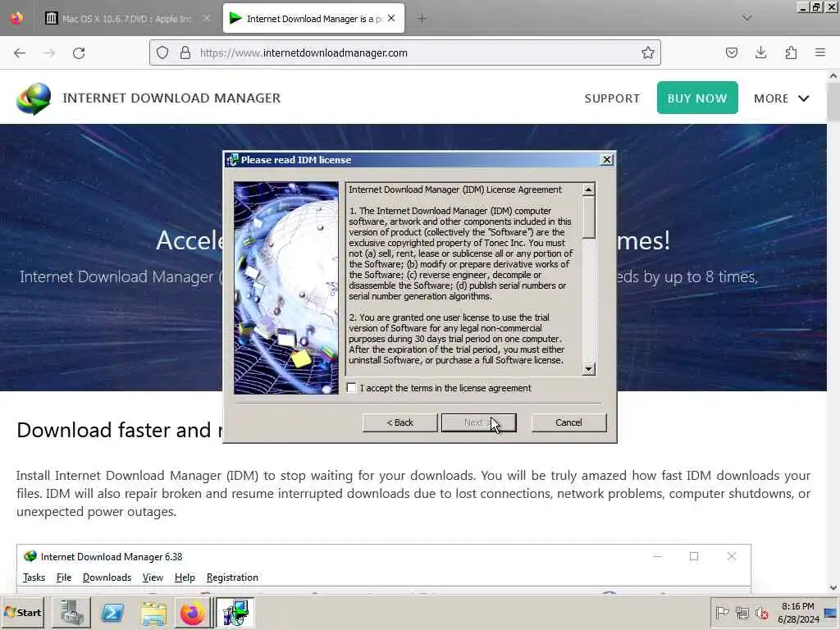Click the installer globe artwork image
Screen dimensions: 840x630
[x=286, y=288]
